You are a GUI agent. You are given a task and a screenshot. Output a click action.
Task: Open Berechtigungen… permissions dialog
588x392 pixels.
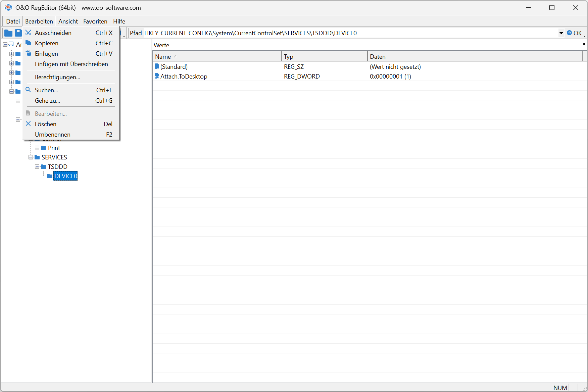(57, 77)
